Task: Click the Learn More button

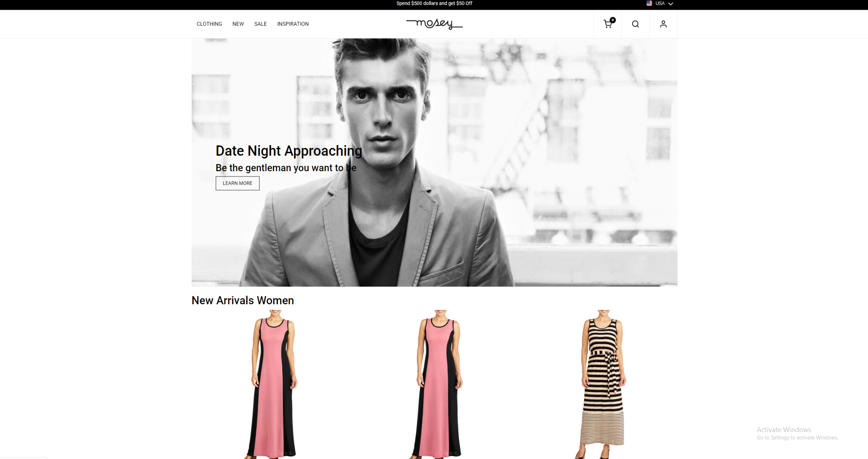Action: (x=237, y=183)
